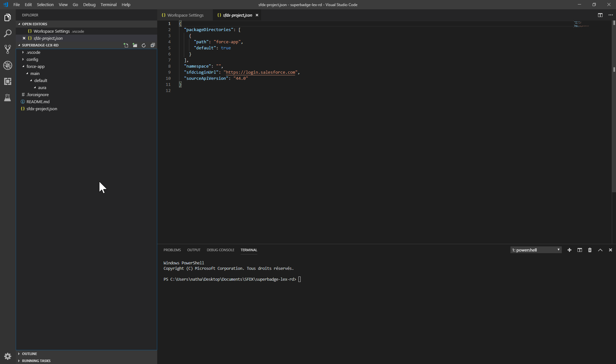
Task: Kill the current terminal with trash icon
Action: [x=590, y=250]
